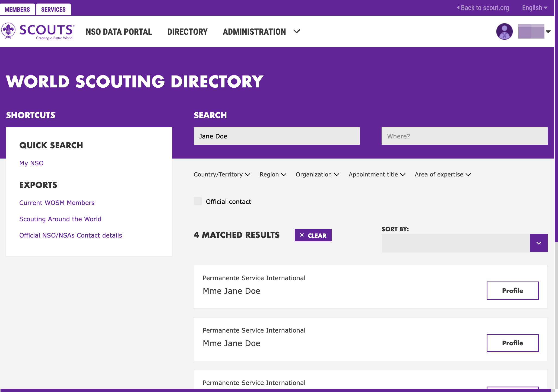Viewport: 558px width, 392px height.
Task: Open the Directory menu item
Action: (187, 32)
